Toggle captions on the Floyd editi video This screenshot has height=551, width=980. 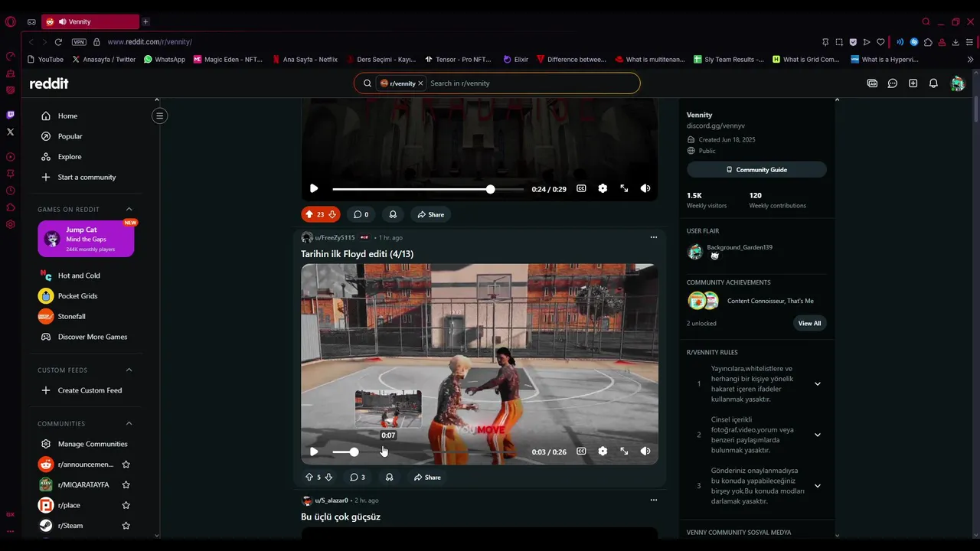coord(581,452)
